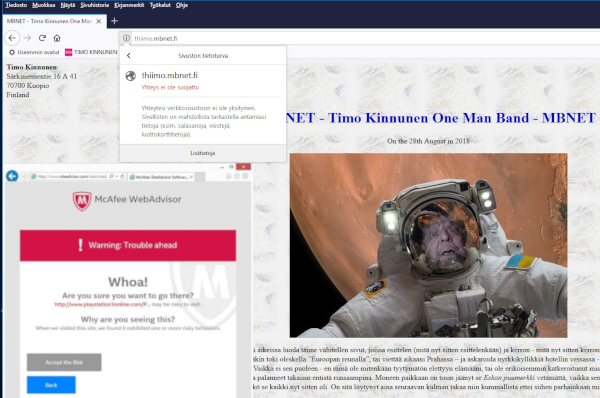
Task: Open the TIMO KINNUNEN bookmark
Action: [91, 52]
